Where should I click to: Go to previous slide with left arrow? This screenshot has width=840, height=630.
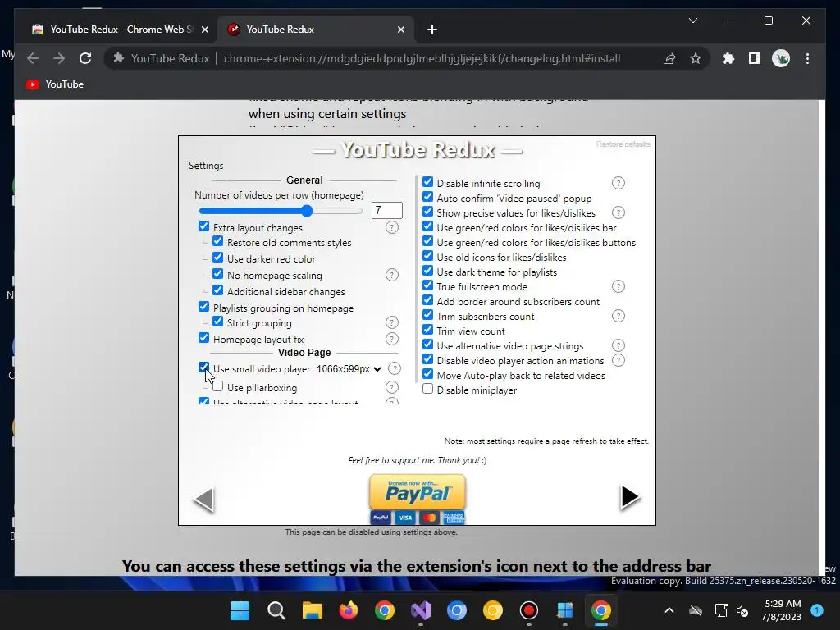click(204, 500)
